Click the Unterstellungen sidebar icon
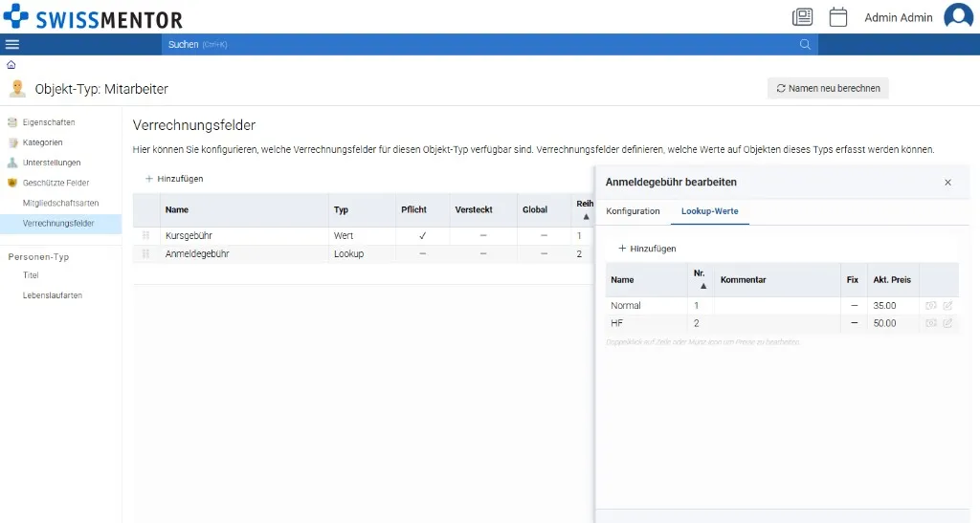The width and height of the screenshot is (980, 523). pos(12,163)
